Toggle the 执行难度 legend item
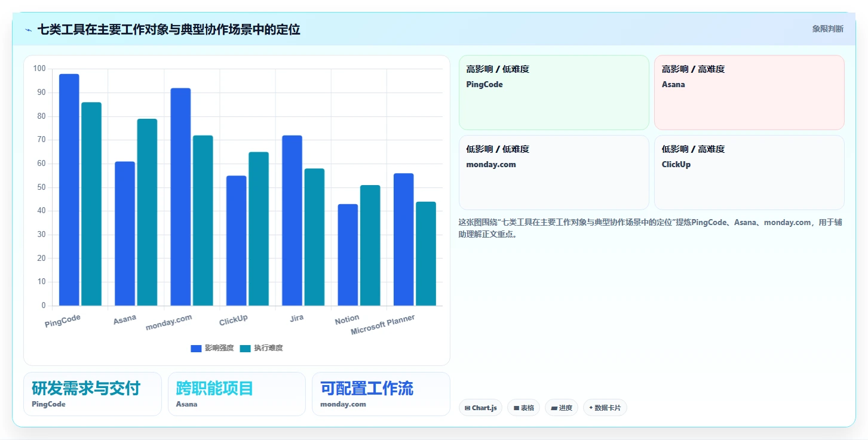Screen dimensions: 868x440 [261, 348]
